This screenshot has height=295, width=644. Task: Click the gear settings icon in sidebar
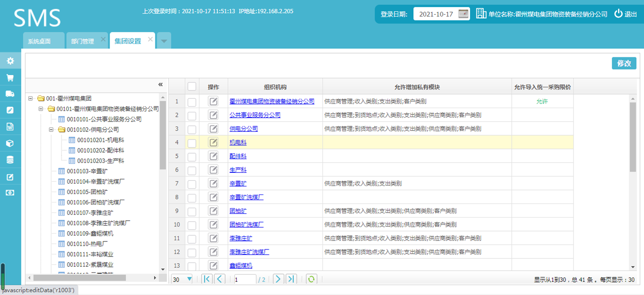[10, 61]
